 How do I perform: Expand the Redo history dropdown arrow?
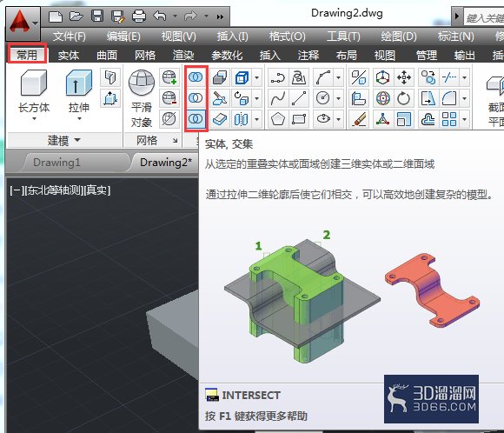click(x=206, y=16)
